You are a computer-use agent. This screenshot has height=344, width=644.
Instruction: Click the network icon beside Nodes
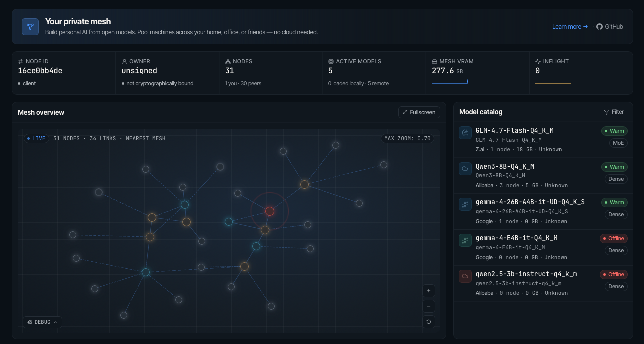[228, 61]
